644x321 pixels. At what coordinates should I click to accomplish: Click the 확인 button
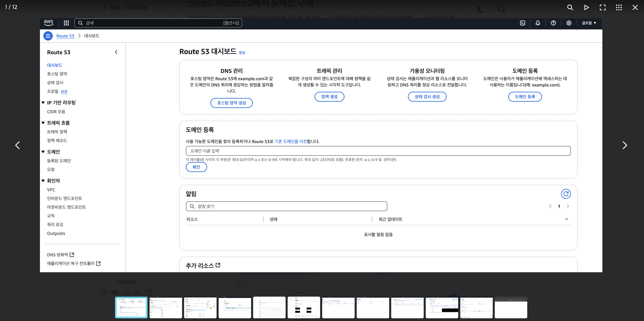click(196, 167)
